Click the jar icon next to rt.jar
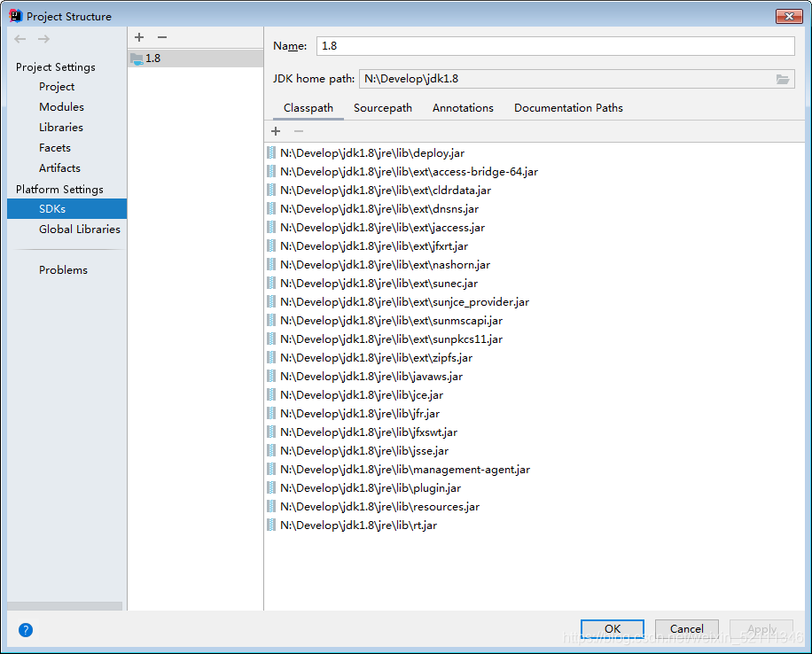The image size is (812, 654). coord(270,525)
